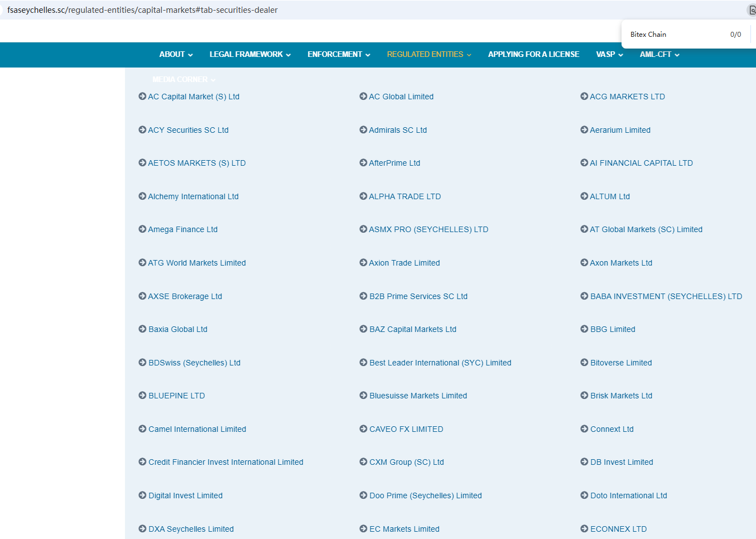756x539 pixels.
Task: Click the arrow icon beside Bitoverse Limited
Action: 584,363
